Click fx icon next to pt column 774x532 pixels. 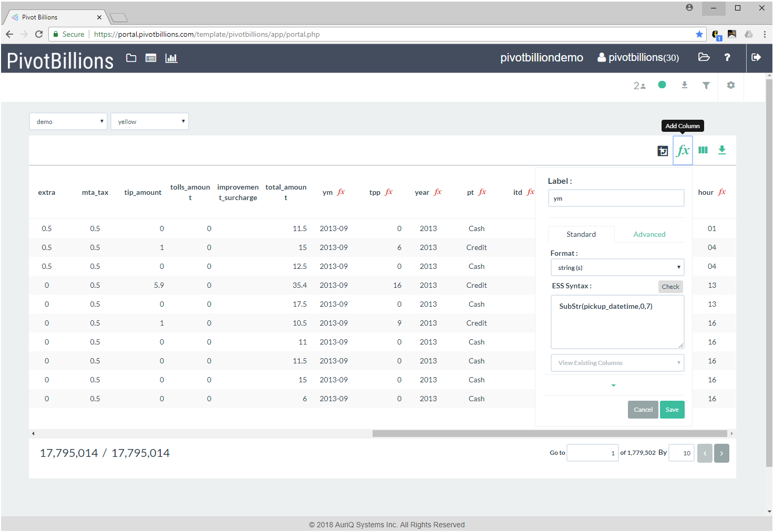tap(482, 192)
